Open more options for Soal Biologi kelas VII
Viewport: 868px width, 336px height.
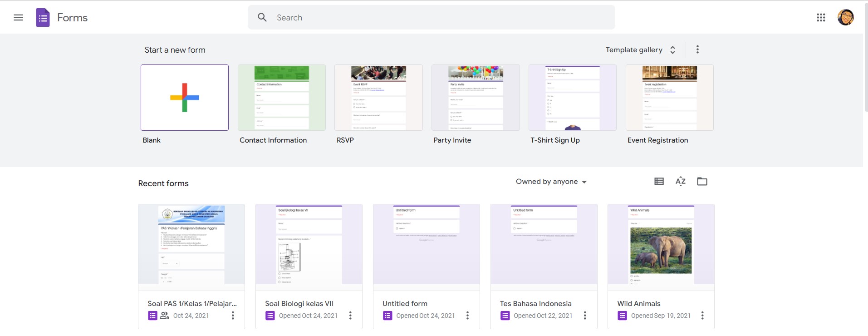(350, 316)
